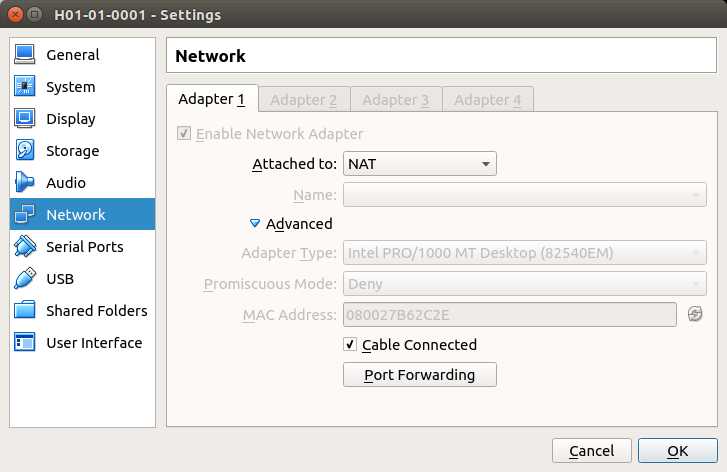Toggle Enable Network Adapter checkbox
Viewport: 727px width, 472px height.
(x=184, y=134)
